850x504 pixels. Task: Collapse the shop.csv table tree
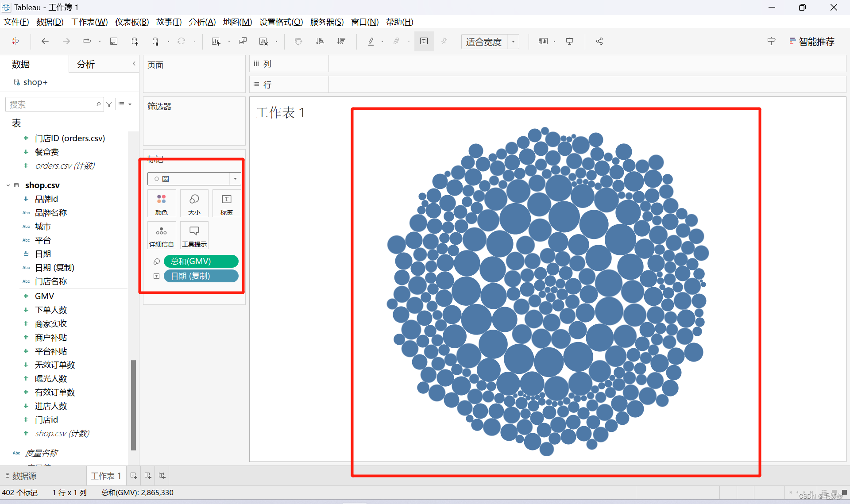(x=8, y=185)
